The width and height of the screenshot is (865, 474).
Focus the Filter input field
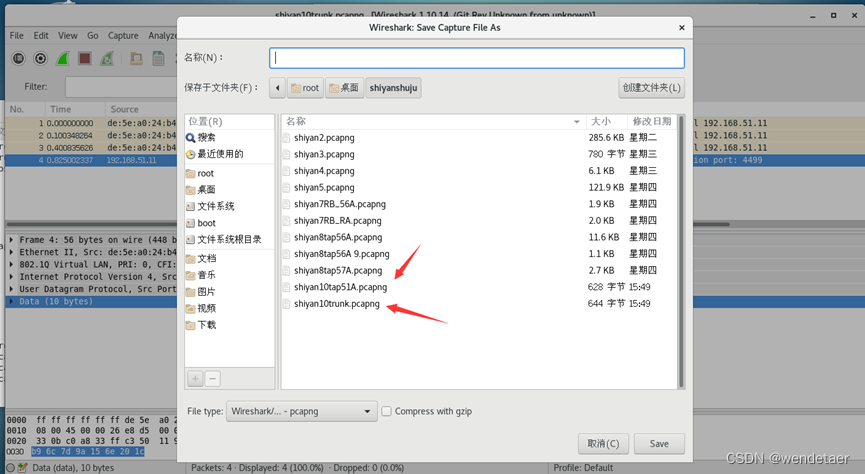click(121, 87)
